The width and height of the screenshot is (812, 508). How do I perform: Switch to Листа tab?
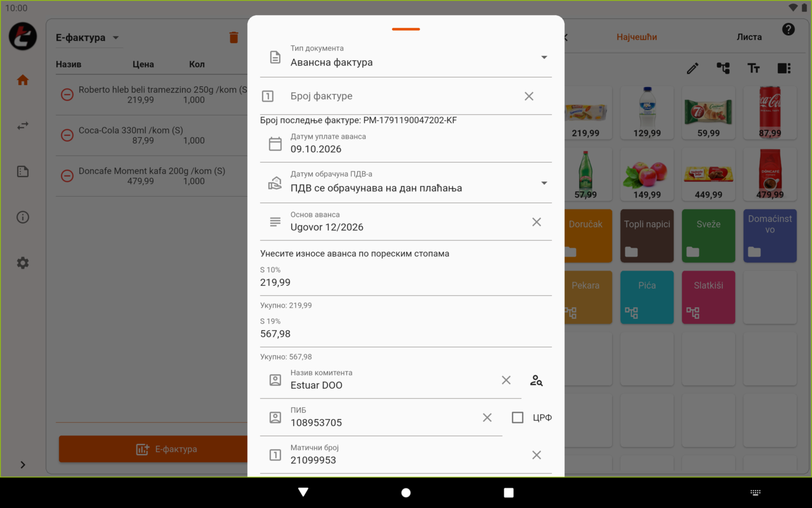coord(749,37)
